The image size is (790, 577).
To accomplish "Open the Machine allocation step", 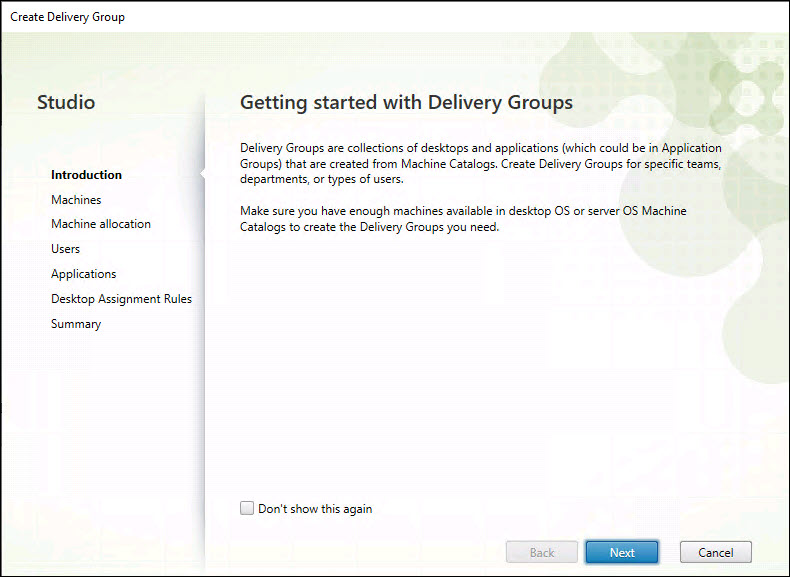I will (101, 224).
